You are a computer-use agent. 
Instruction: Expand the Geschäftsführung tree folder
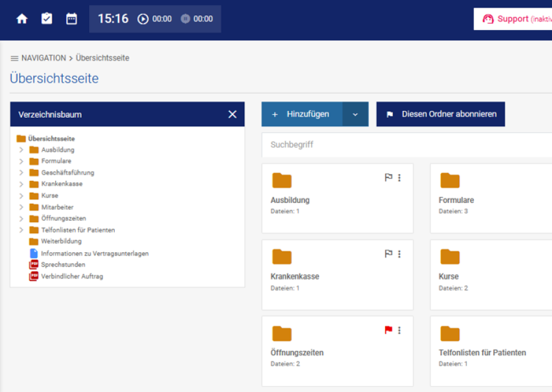[21, 173]
